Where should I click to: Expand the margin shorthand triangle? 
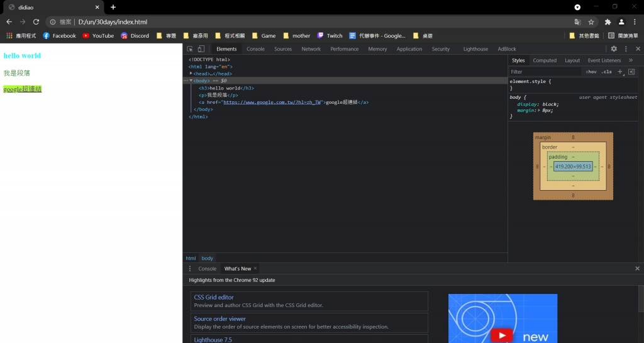(539, 110)
